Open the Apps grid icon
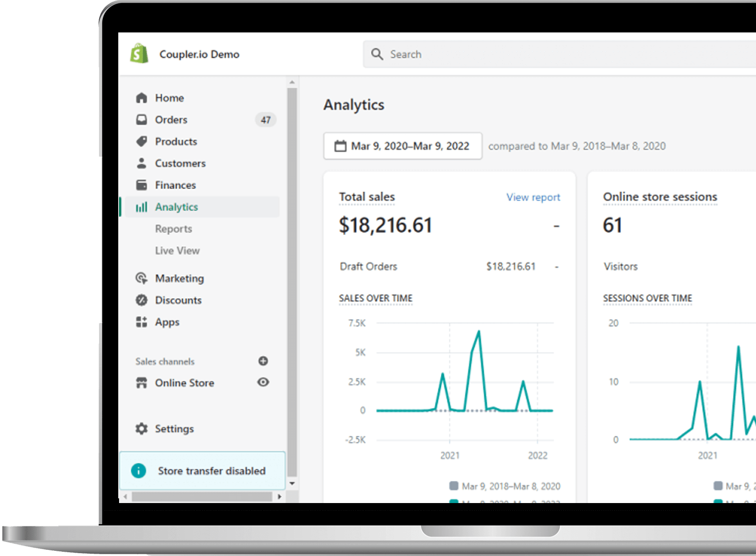 [x=141, y=322]
